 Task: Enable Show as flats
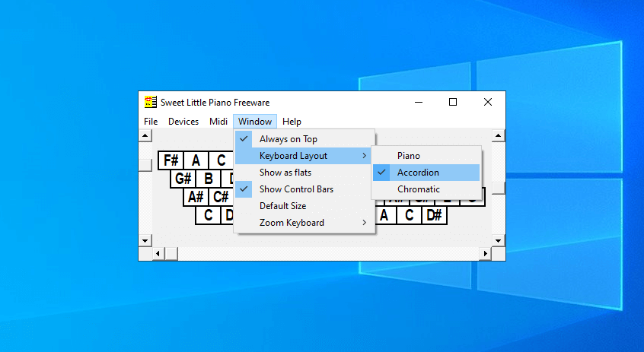[x=304, y=173]
